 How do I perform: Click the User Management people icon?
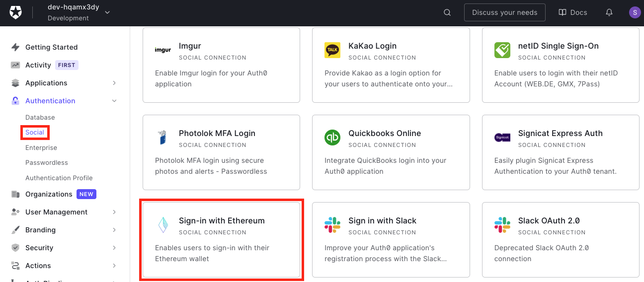[15, 212]
